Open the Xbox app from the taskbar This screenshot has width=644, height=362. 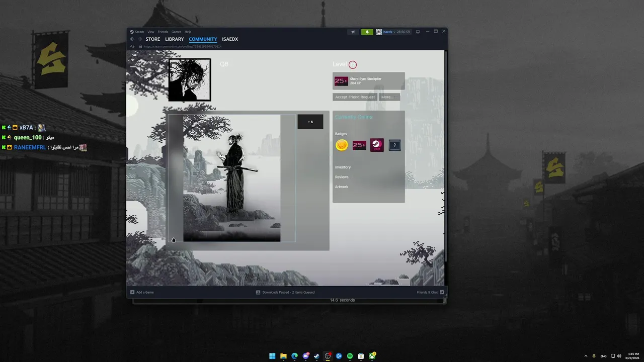[x=372, y=356]
